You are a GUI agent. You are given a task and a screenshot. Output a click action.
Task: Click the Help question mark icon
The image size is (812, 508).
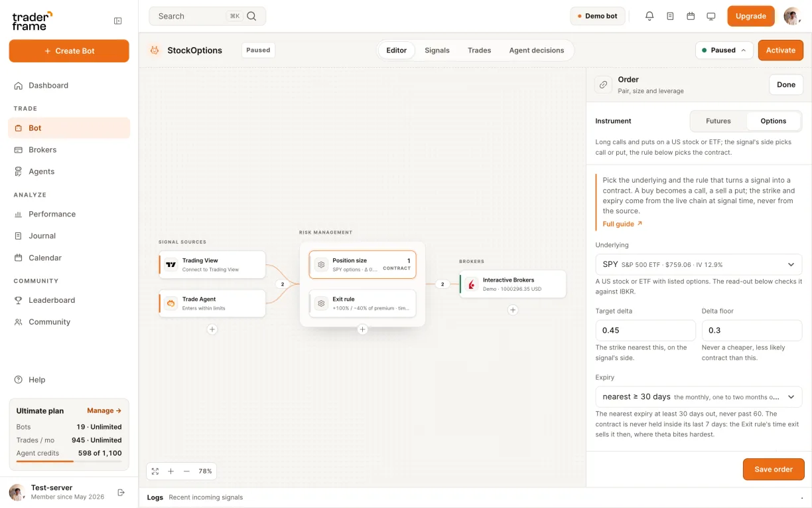pos(19,380)
